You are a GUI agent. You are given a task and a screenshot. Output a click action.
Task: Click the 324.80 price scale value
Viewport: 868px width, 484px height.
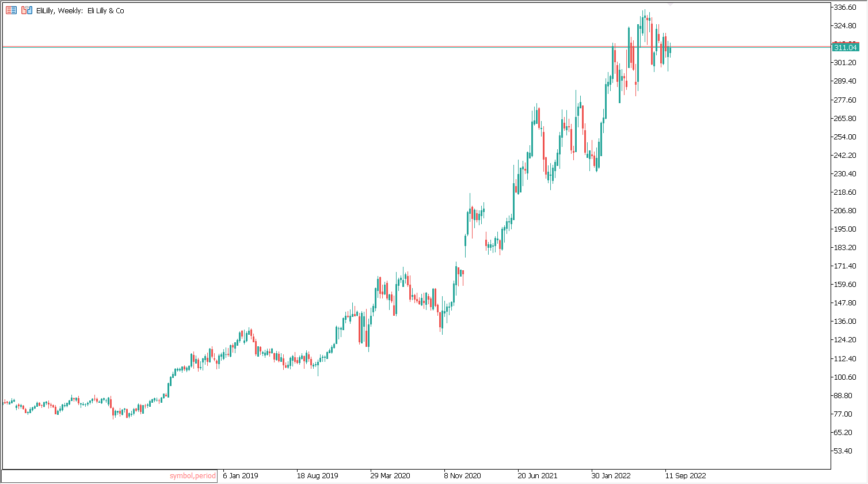(x=846, y=26)
